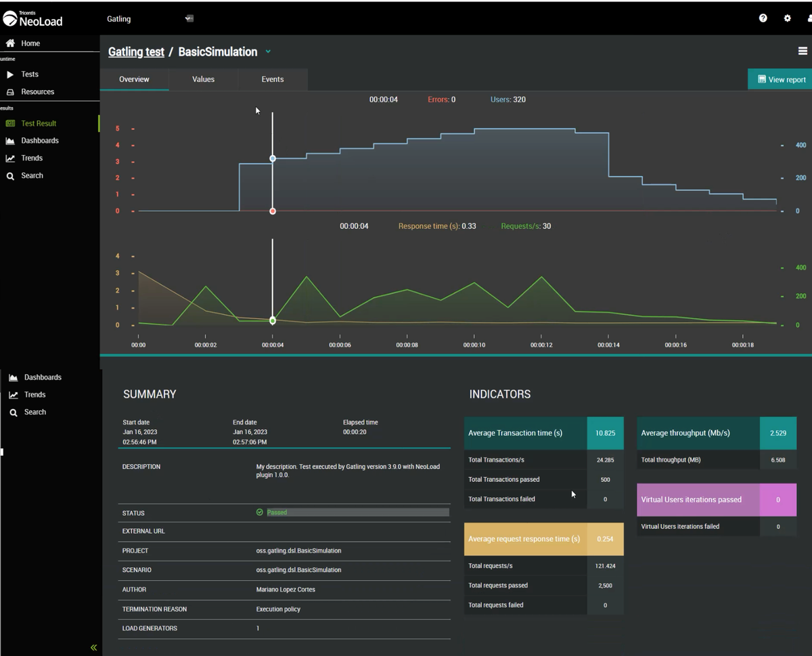Click the NeoLoad logo

(32, 18)
